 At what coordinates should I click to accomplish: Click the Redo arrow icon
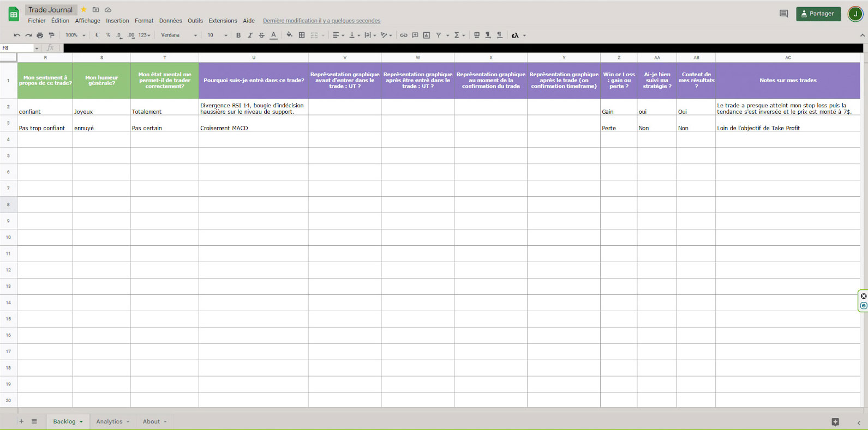[x=28, y=35]
